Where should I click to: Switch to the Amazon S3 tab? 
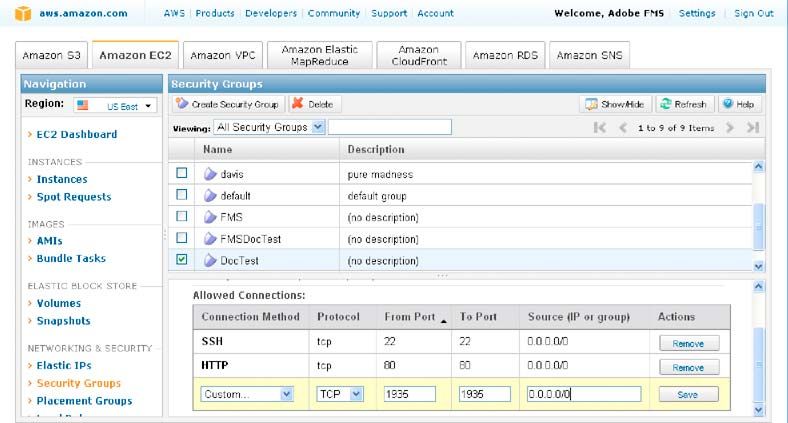(51, 55)
